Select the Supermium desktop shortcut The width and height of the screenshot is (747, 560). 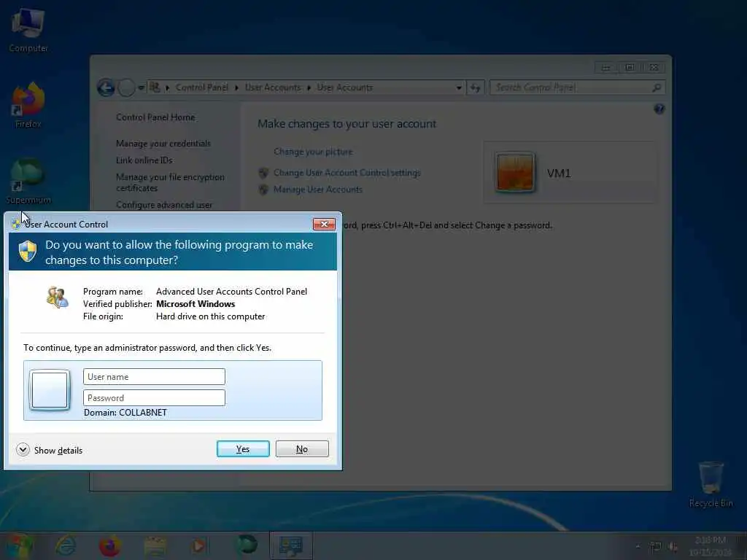(x=28, y=181)
